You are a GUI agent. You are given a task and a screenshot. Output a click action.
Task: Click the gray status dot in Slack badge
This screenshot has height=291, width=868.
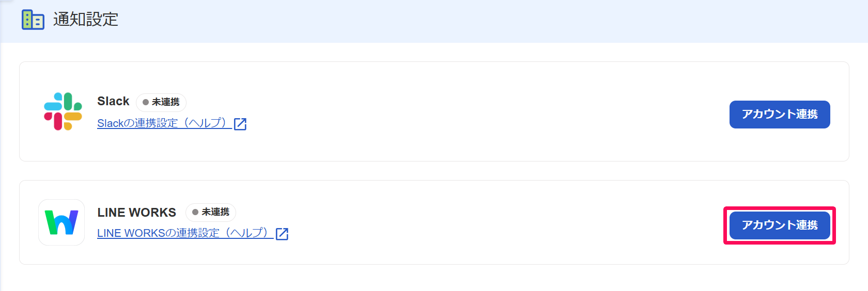(146, 102)
